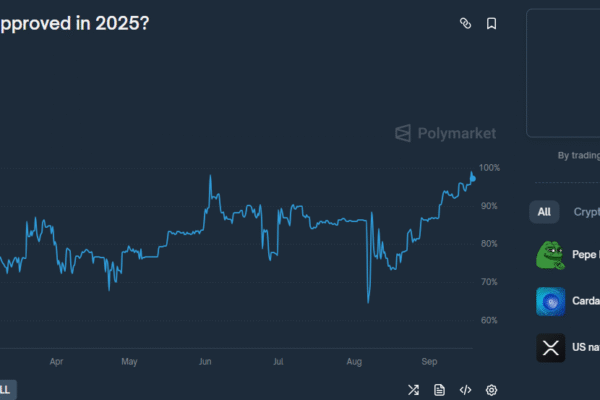Open the Cardano related market link

(x=586, y=301)
